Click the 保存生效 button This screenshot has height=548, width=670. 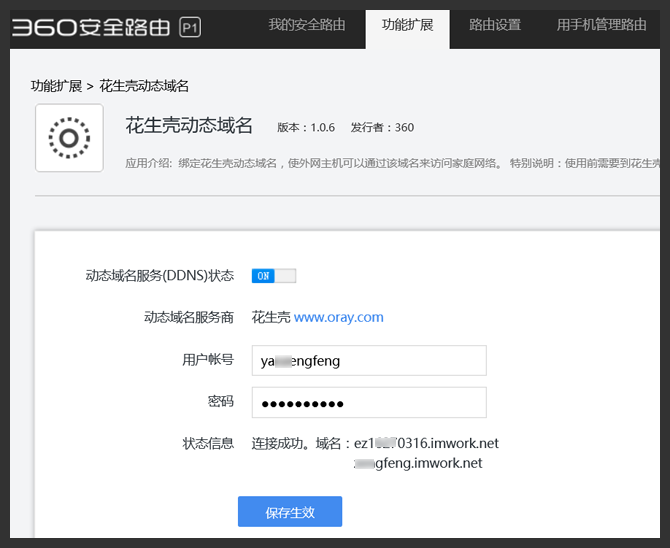tap(290, 511)
